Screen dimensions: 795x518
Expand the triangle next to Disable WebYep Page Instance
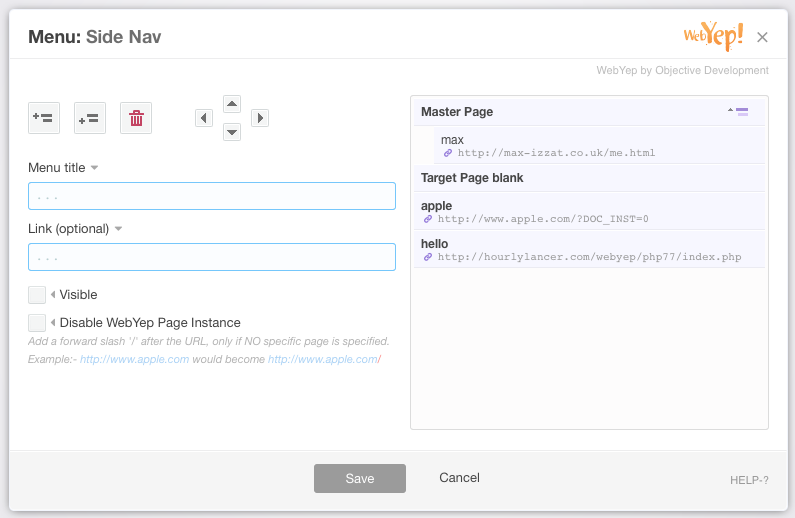53,322
